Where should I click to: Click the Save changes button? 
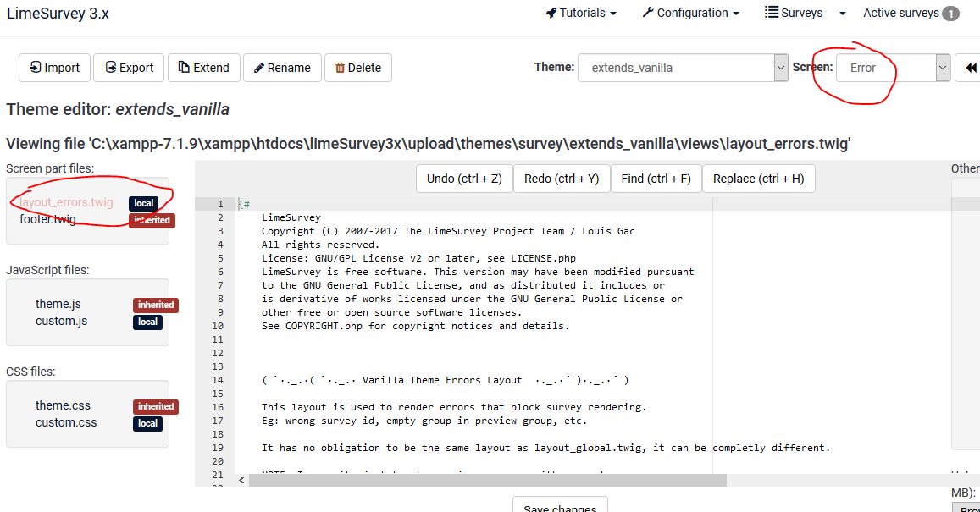click(560, 506)
